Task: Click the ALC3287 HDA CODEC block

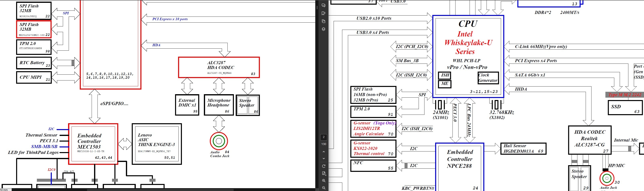Action: pyautogui.click(x=219, y=67)
